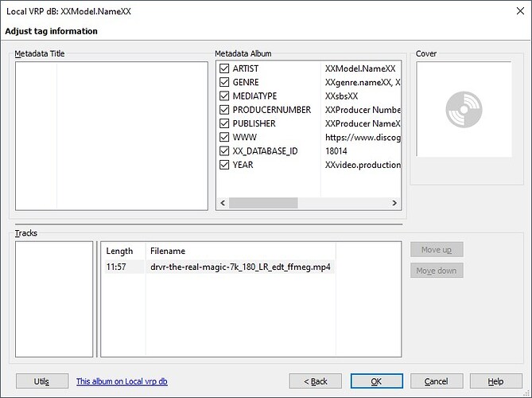The height and width of the screenshot is (398, 532).
Task: Click the 18014 database ID value
Action: click(336, 151)
